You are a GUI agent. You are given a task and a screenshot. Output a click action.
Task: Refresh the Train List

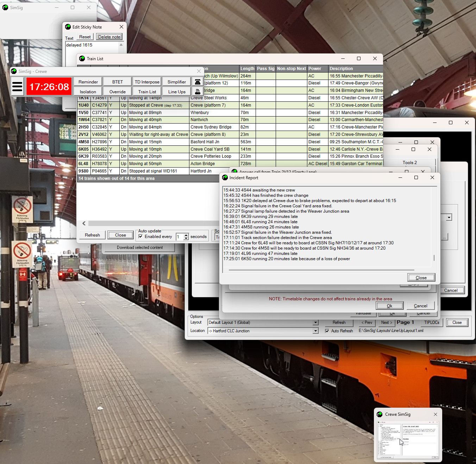pos(92,235)
